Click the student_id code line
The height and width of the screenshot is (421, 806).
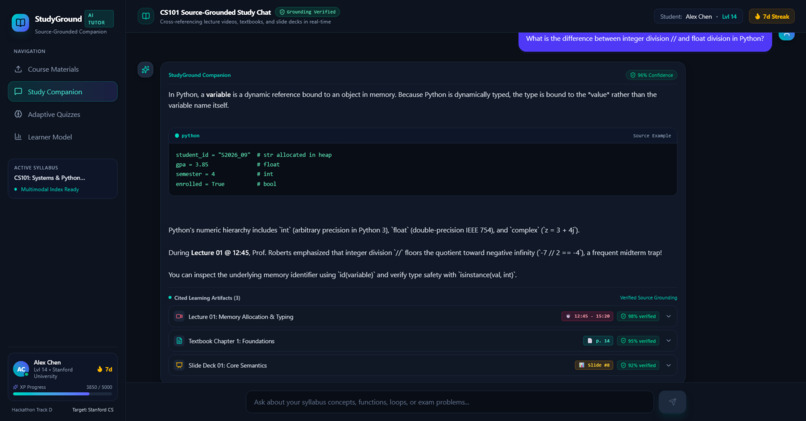(x=254, y=155)
